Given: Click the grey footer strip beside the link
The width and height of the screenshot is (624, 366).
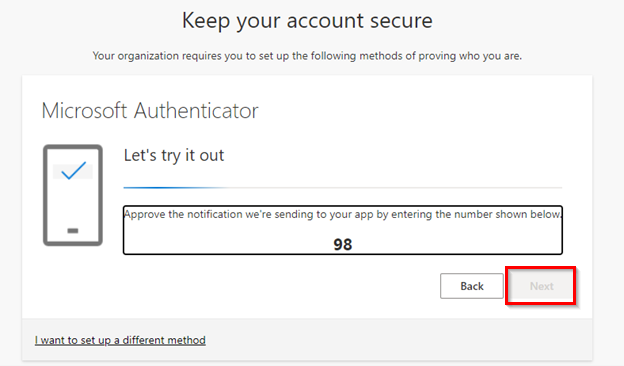Looking at the screenshot, I should click(398, 339).
